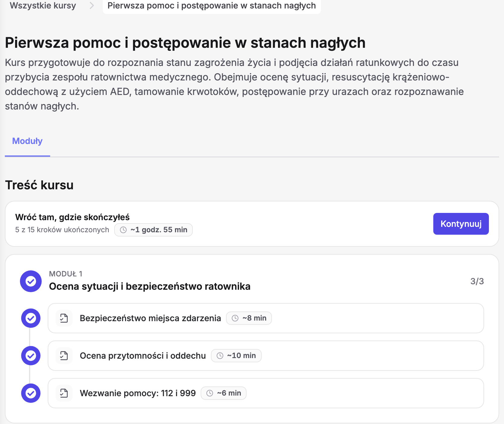Screen dimensions: 504x424
Task: Click document icon for Wezwanie pomocy lesson
Action: coord(64,393)
